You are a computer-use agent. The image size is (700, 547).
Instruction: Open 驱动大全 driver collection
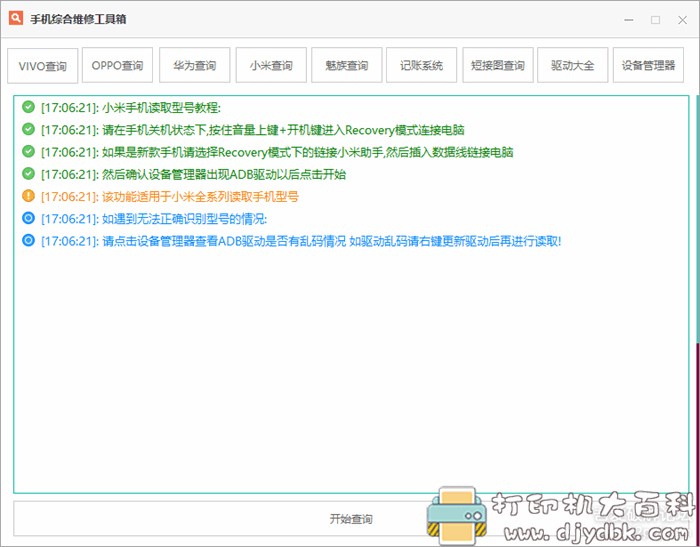point(573,65)
